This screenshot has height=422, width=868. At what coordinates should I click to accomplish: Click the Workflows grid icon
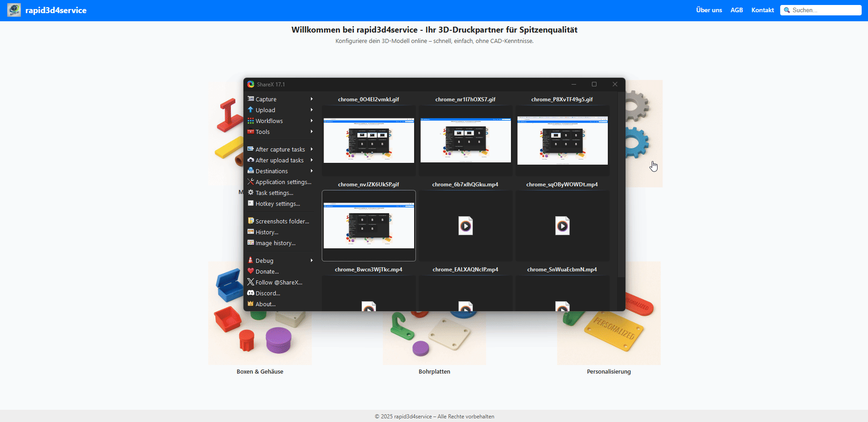click(x=251, y=120)
